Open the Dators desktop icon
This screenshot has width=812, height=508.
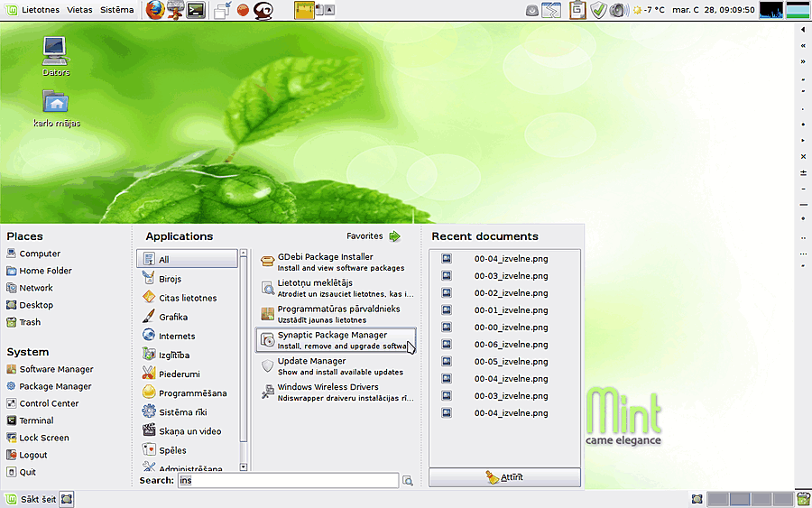55,57
